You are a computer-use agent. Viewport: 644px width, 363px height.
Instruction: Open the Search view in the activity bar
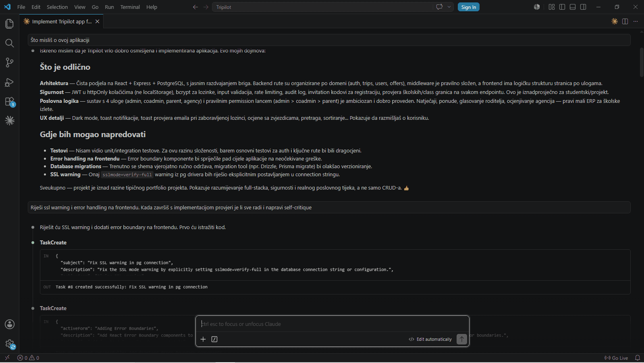click(x=9, y=43)
